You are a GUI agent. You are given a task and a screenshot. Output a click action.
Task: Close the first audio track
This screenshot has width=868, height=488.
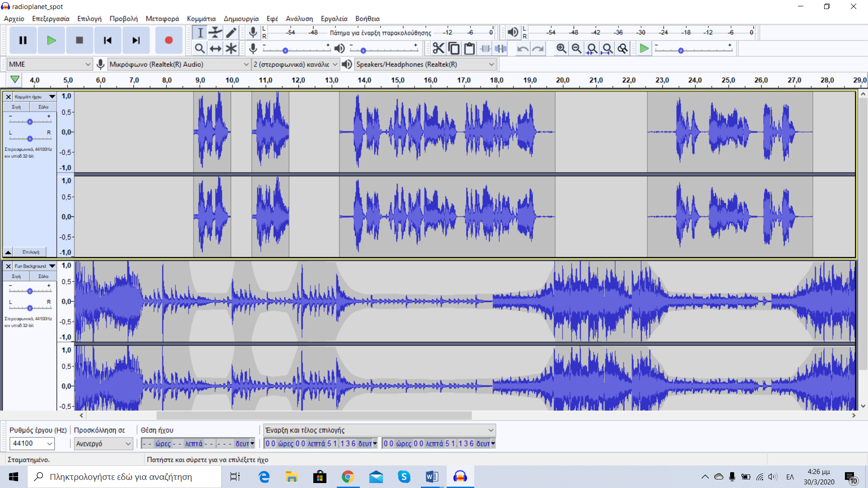coord(8,97)
